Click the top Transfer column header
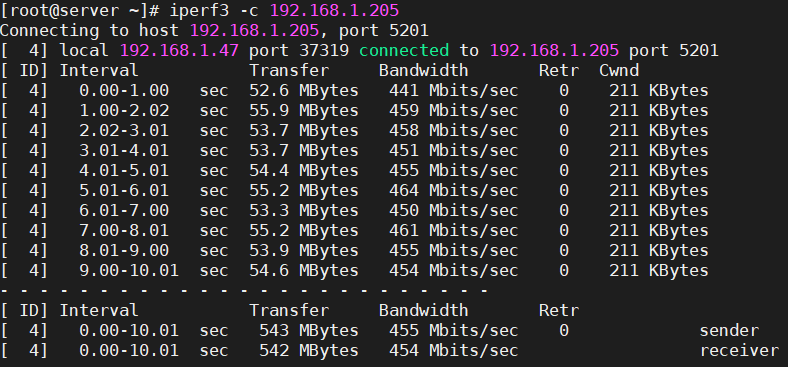The width and height of the screenshot is (788, 367). 289,70
